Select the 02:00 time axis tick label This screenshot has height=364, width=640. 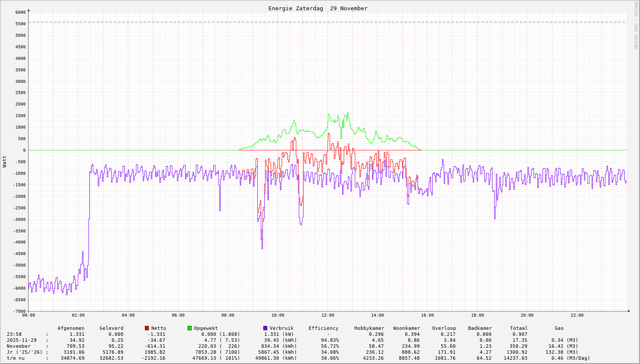tap(78, 315)
